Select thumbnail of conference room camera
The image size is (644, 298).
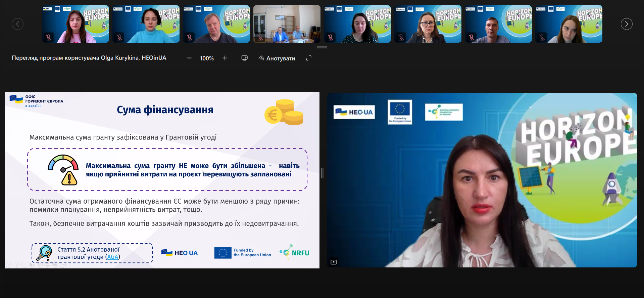(287, 24)
